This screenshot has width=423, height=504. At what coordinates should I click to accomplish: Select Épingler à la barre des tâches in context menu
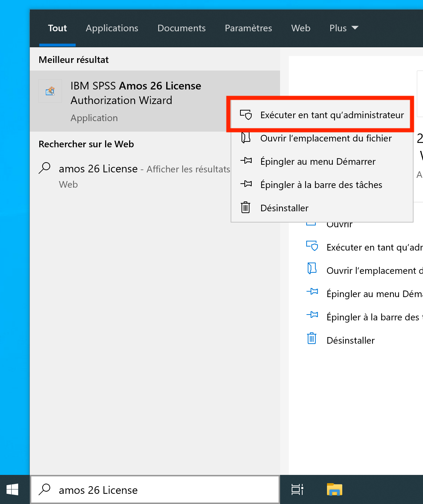coord(321,185)
